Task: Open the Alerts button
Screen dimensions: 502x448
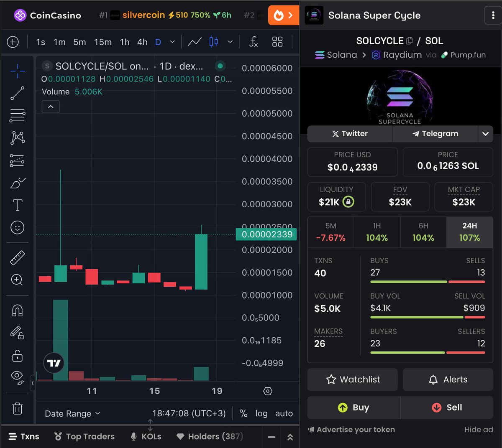Action: point(448,379)
